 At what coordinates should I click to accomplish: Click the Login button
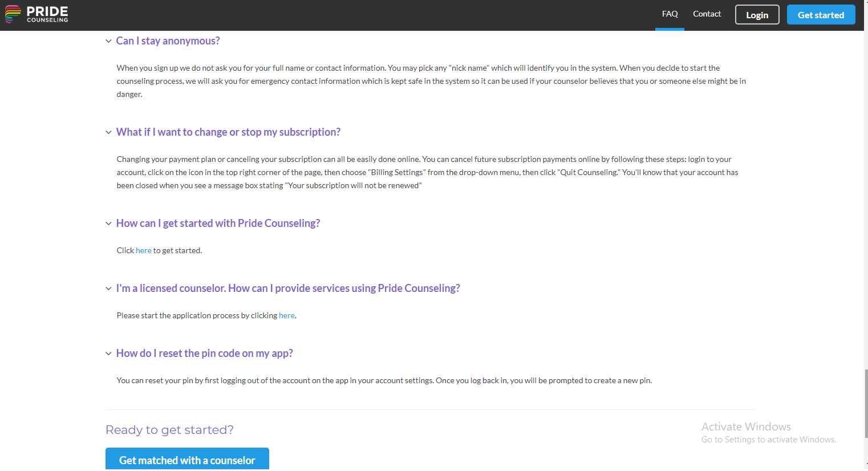click(757, 15)
